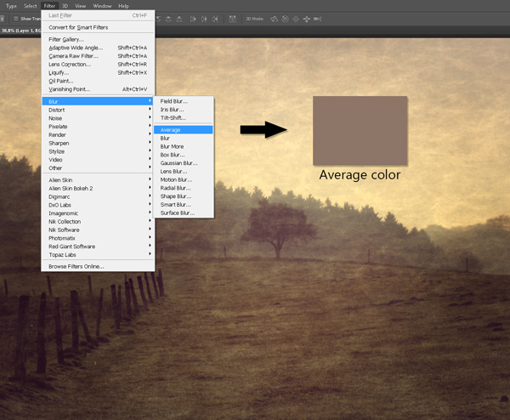
Task: Open the Surface Blur dialog
Action: pos(184,213)
